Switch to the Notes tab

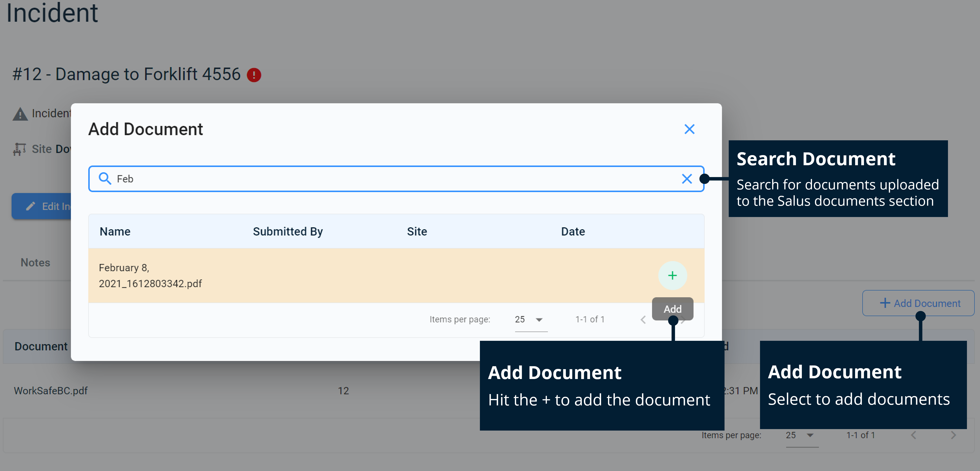35,262
